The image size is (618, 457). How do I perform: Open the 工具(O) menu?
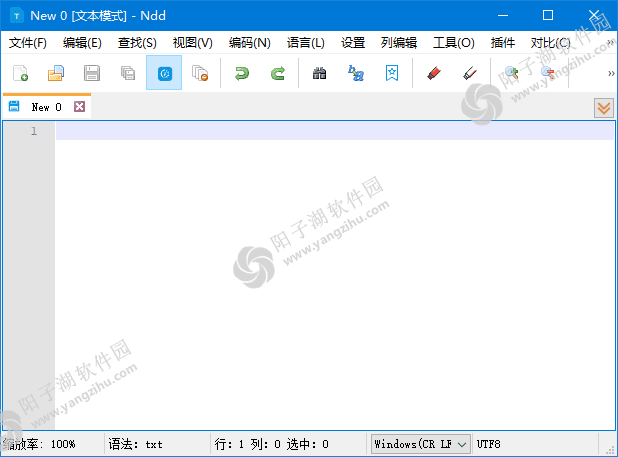tap(454, 43)
